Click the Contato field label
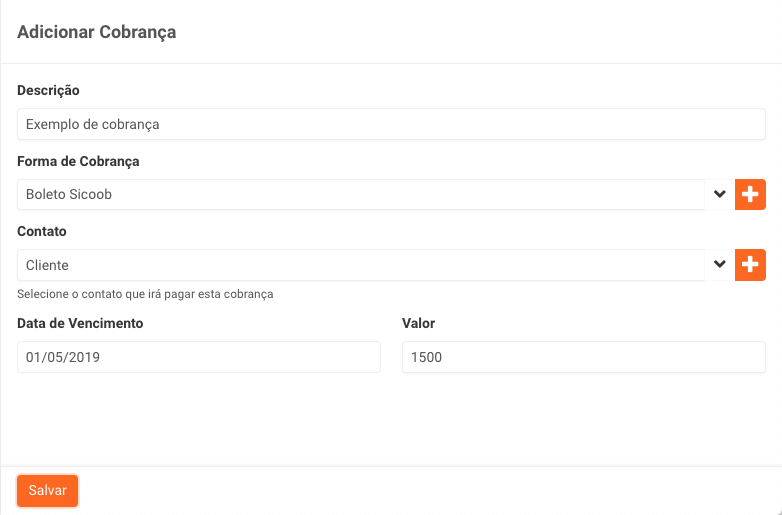 tap(42, 231)
